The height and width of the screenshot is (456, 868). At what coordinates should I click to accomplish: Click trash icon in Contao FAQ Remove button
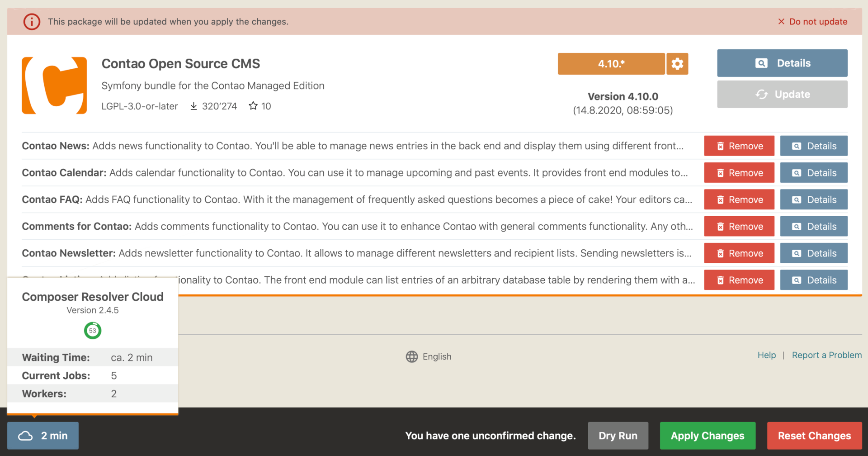[721, 199]
